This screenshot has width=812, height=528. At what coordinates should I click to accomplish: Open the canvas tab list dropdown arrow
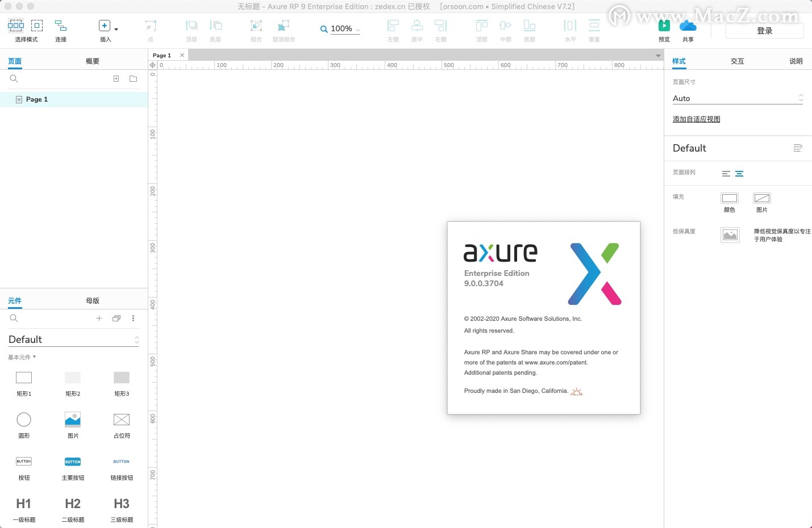pos(658,56)
